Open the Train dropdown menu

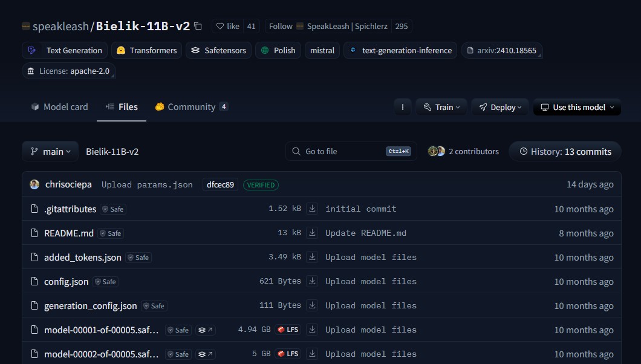(x=441, y=107)
